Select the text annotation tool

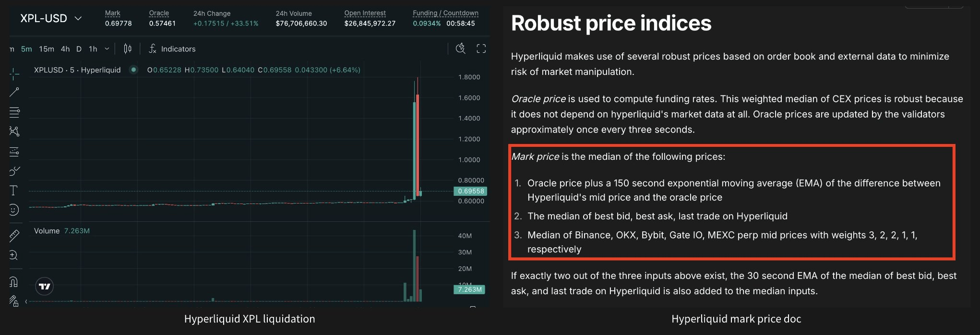[x=14, y=191]
